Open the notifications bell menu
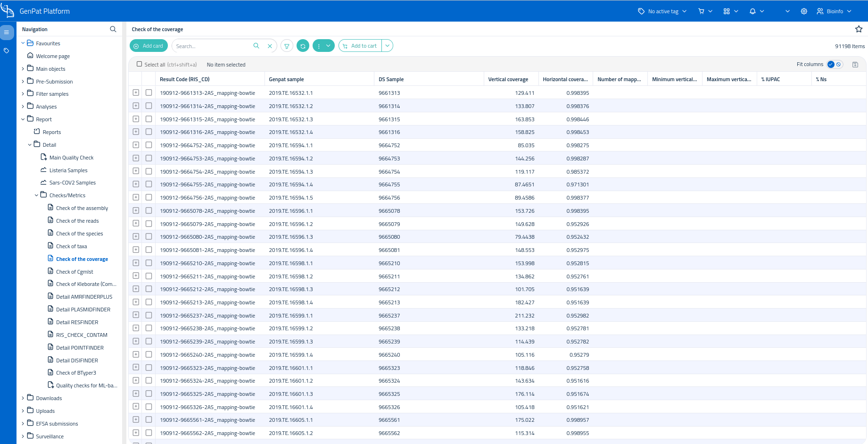This screenshot has width=868, height=444. coord(756,11)
